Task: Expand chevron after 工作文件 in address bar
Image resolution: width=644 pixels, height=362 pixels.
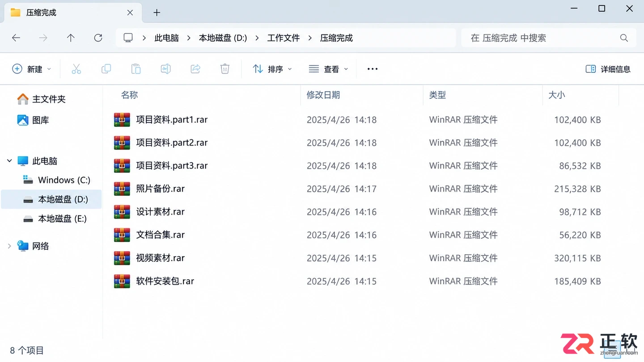Action: pos(310,38)
